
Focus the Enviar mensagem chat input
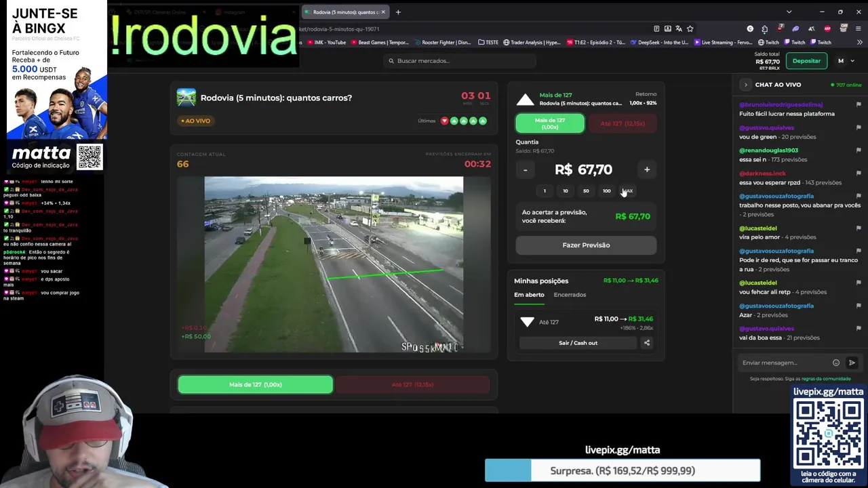[x=785, y=363]
